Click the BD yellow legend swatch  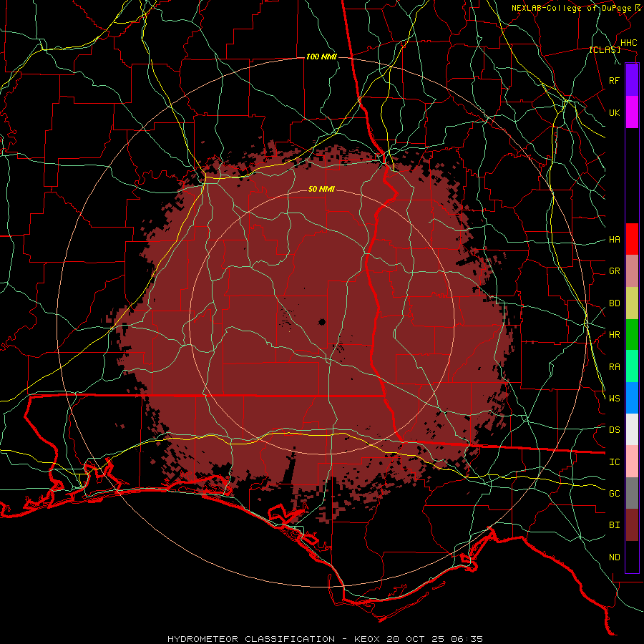coord(632,303)
